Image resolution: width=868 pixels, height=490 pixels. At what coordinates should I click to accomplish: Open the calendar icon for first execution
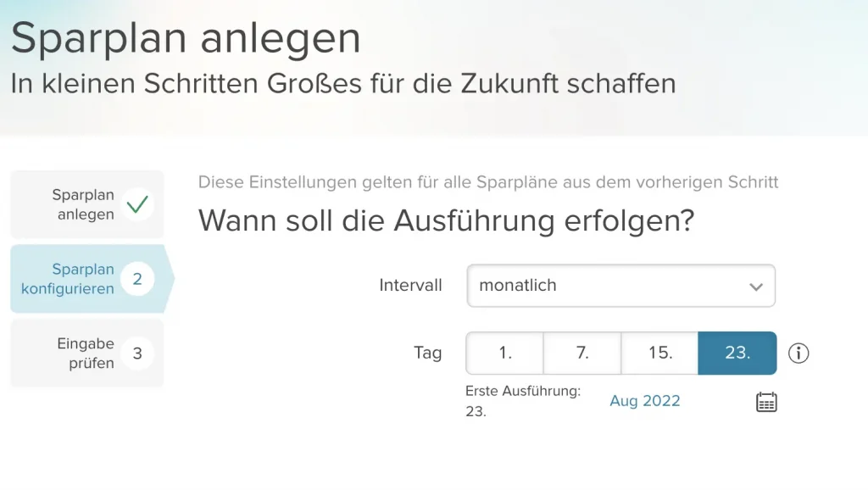point(766,402)
